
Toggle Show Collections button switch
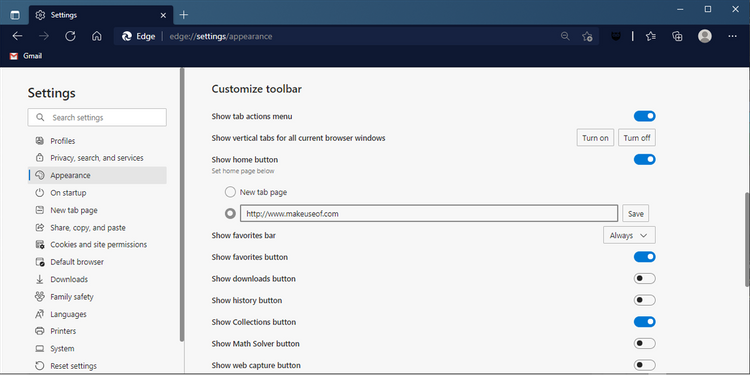click(x=644, y=322)
